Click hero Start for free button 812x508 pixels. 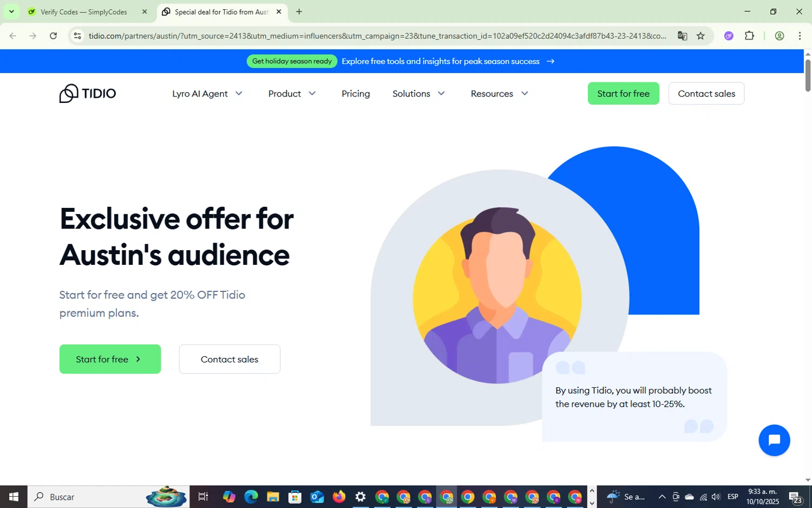(110, 359)
